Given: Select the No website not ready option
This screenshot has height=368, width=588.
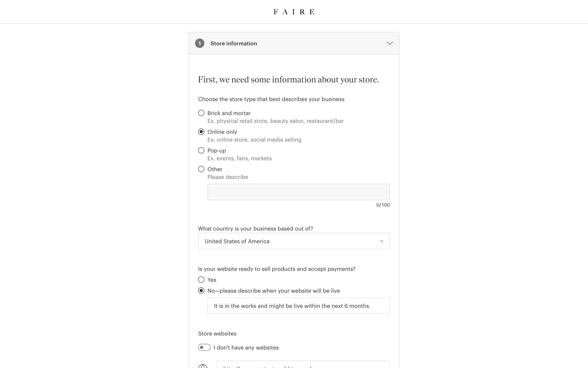Looking at the screenshot, I should point(201,291).
